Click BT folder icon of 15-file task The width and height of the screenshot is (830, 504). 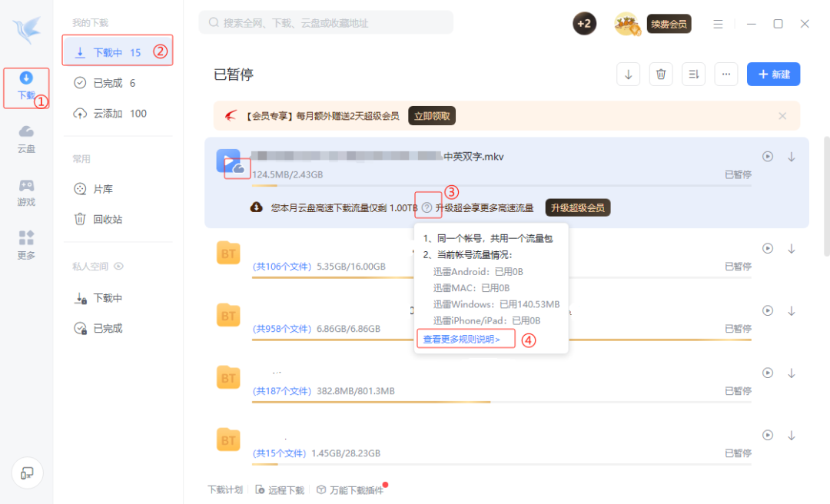click(x=229, y=439)
